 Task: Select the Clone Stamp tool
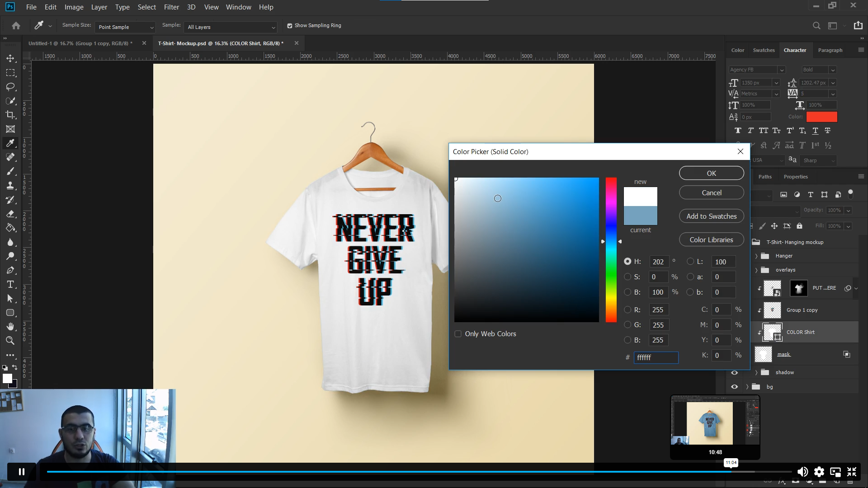[11, 185]
